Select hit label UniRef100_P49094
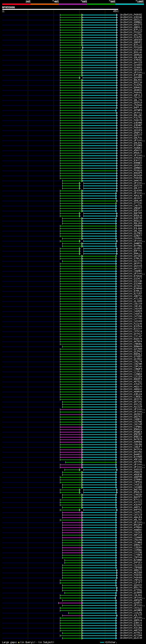Screen dimensions: 146x644 click(x=131, y=178)
